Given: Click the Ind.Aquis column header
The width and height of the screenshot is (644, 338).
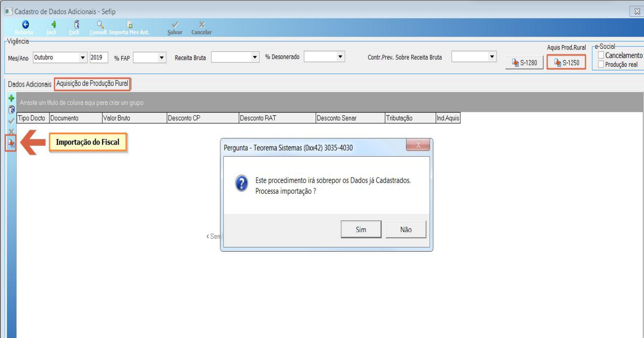Looking at the screenshot, I should coord(448,118).
